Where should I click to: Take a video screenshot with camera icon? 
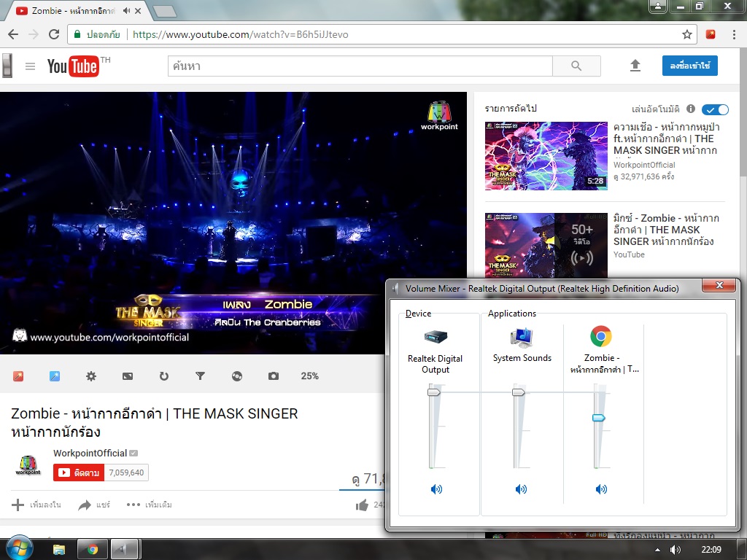coord(274,376)
